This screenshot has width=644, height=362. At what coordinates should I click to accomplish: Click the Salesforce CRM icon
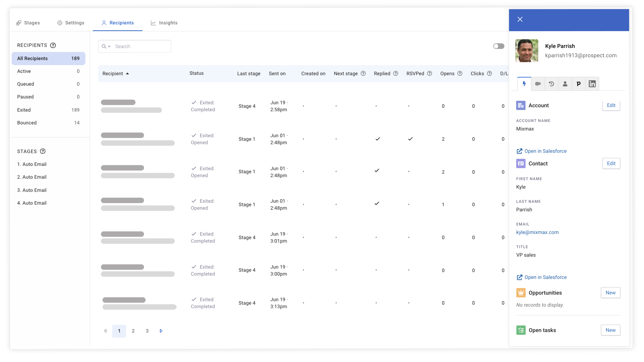coord(538,84)
